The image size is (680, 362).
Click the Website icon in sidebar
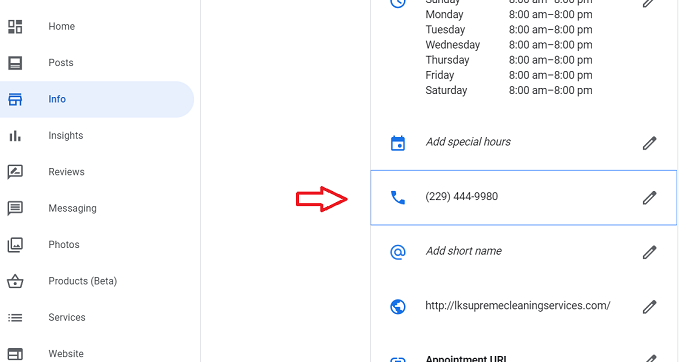pos(15,354)
